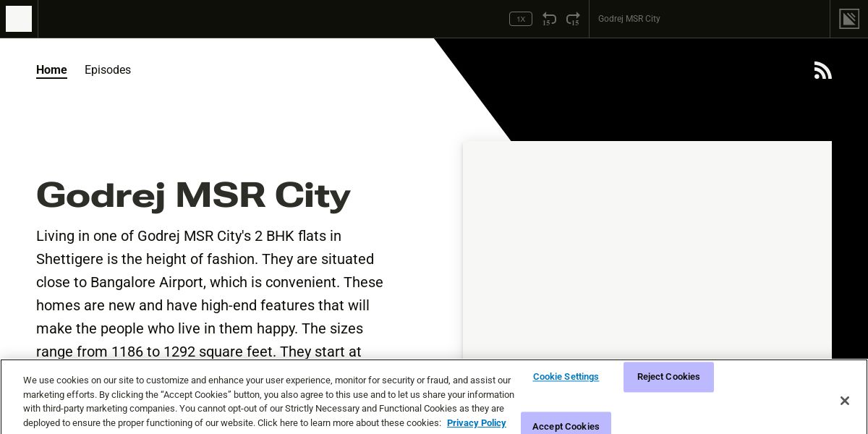
Task: Click the Godrej MSR City player title
Action: pyautogui.click(x=629, y=19)
